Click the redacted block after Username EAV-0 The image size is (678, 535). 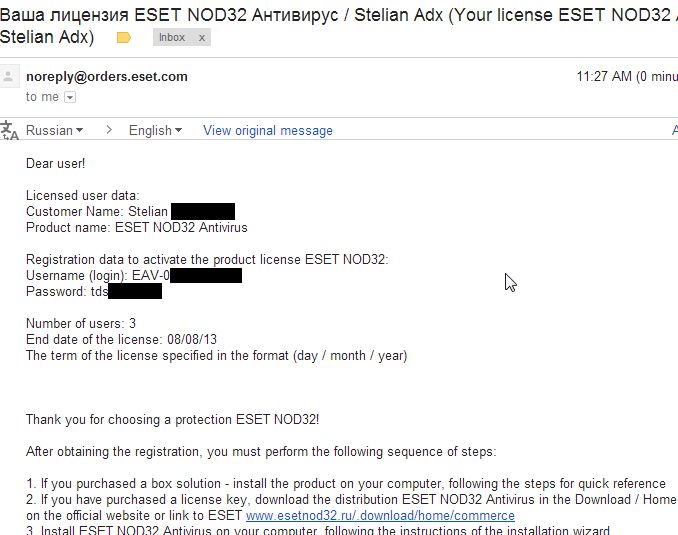click(x=205, y=275)
